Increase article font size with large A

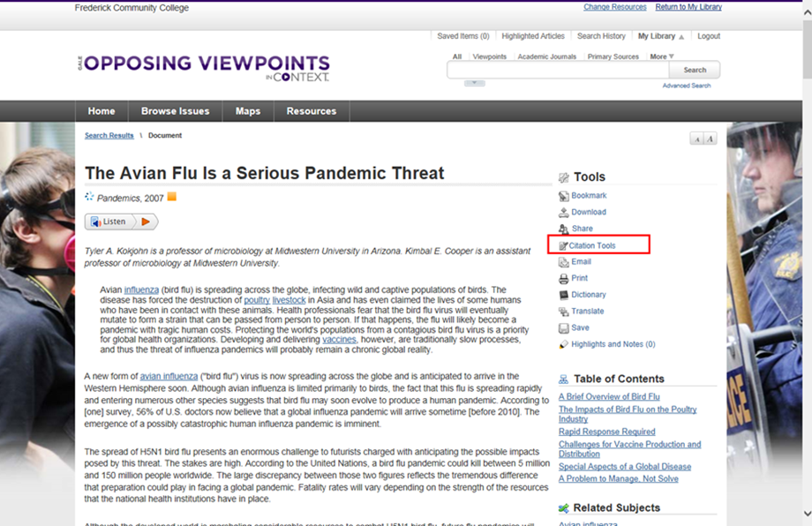pos(710,139)
